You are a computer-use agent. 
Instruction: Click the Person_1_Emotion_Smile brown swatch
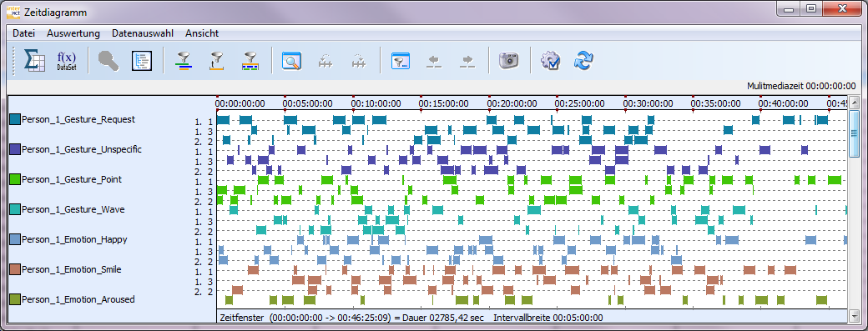pyautogui.click(x=15, y=269)
